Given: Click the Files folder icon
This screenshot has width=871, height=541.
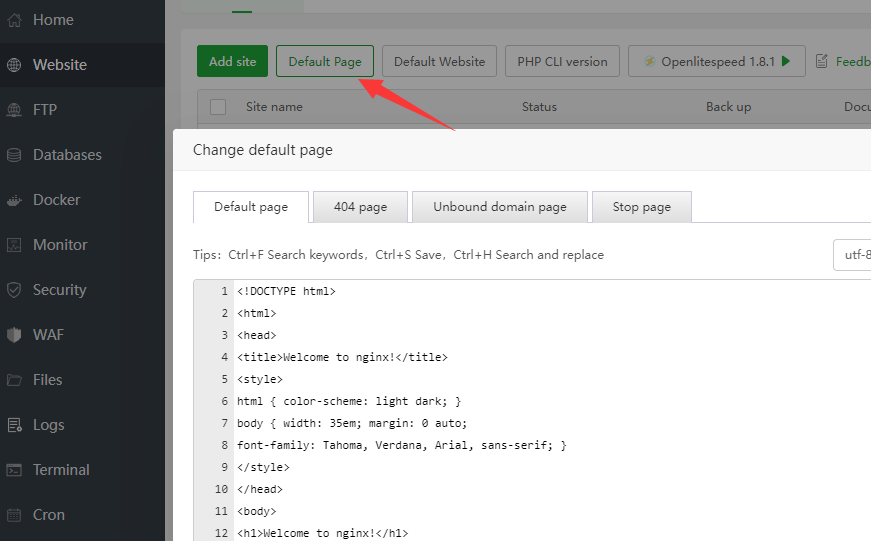Looking at the screenshot, I should [x=14, y=380].
